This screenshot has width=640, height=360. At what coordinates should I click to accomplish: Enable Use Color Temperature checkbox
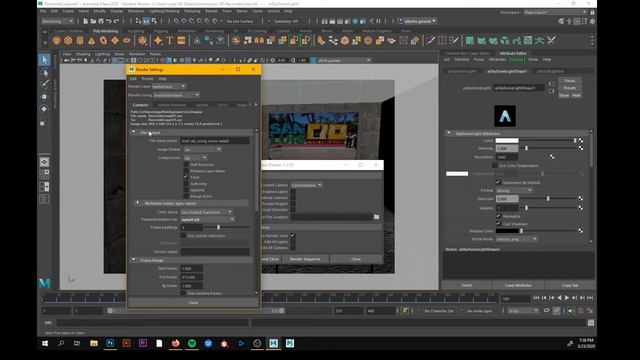coord(495,166)
